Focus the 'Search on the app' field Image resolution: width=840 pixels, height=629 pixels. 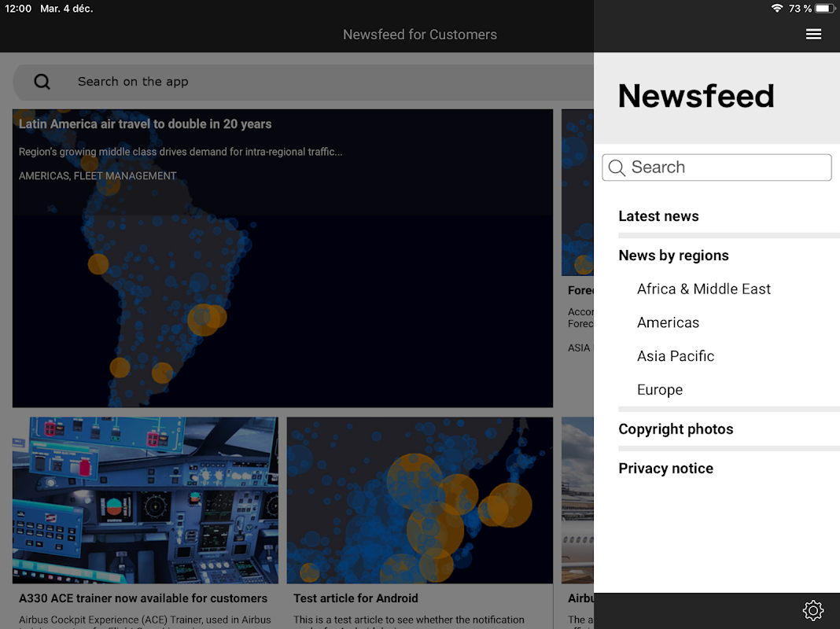point(315,82)
